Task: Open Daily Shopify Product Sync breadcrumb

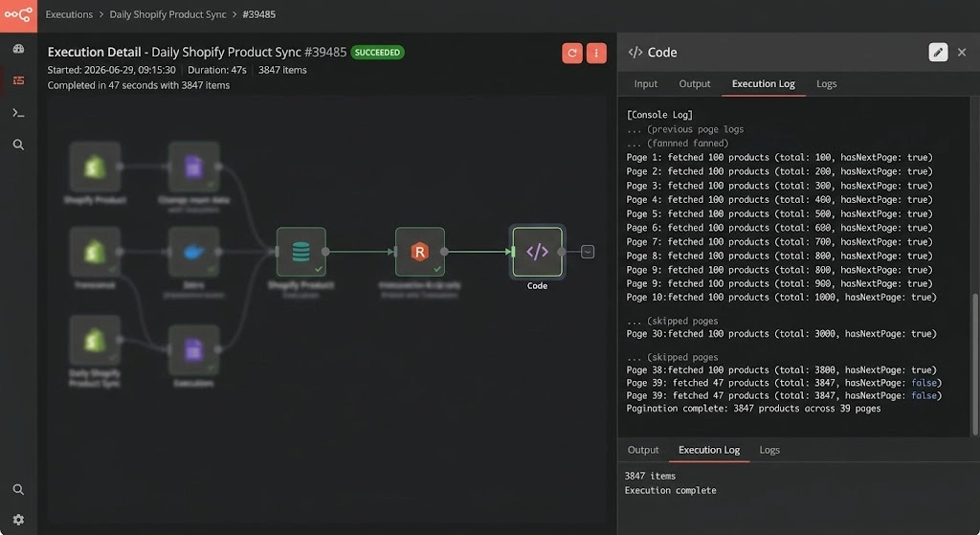Action: click(167, 14)
